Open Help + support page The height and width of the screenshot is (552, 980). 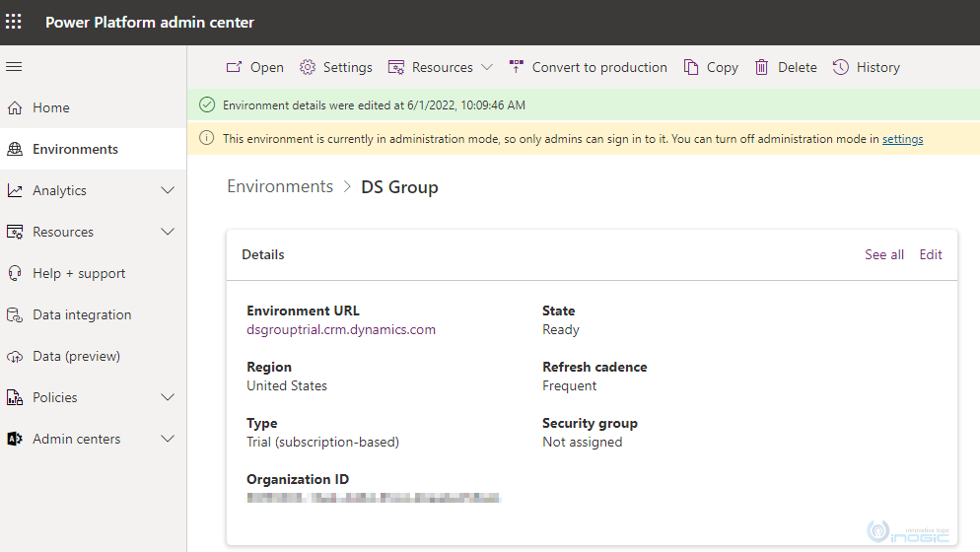click(79, 273)
